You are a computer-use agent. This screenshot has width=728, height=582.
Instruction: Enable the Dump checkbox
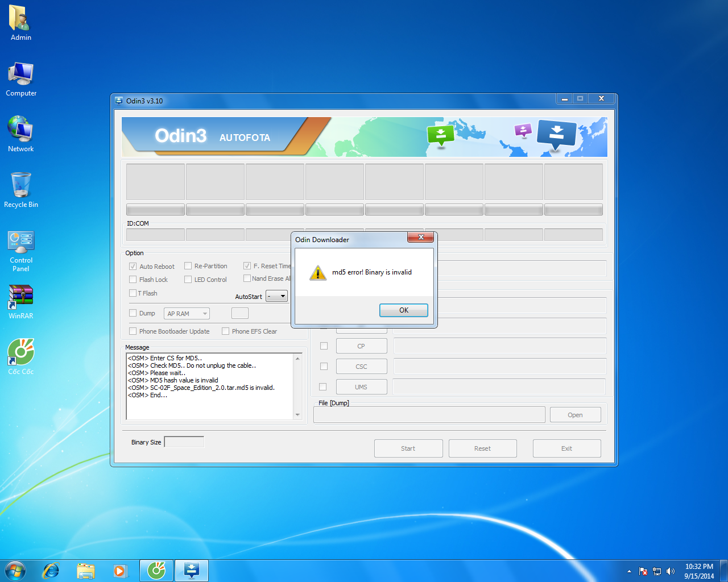[133, 313]
